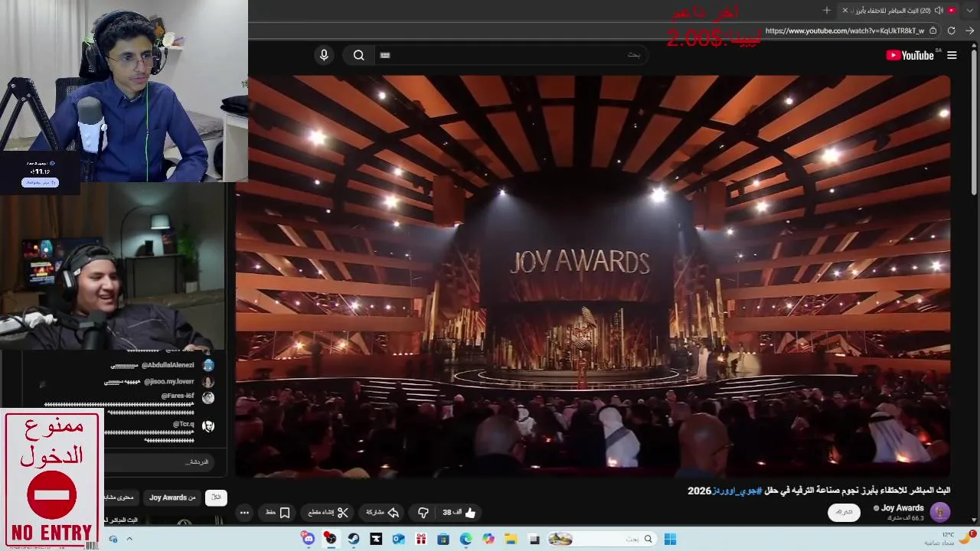Click the Windows taskbar search box
Image resolution: width=980 pixels, height=551 pixels.
pyautogui.click(x=601, y=539)
